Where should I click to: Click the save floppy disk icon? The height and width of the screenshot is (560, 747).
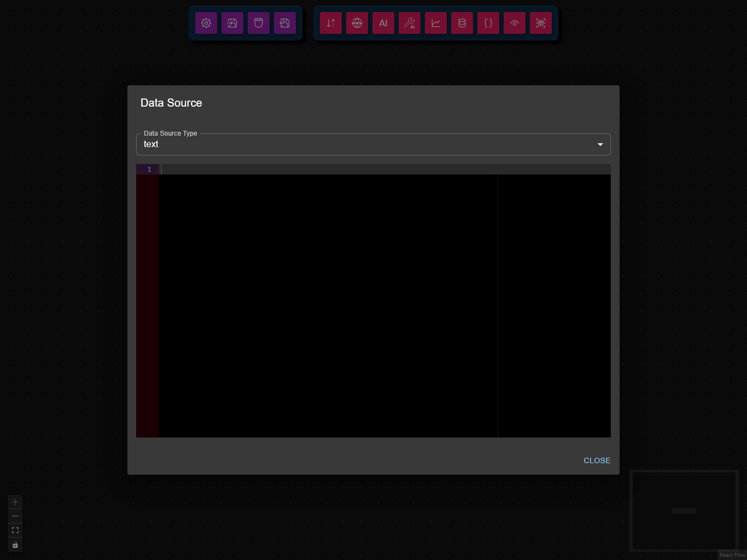285,23
